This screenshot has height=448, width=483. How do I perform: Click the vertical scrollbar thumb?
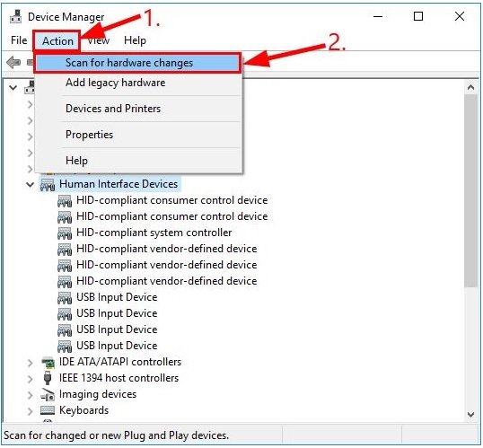tap(470, 191)
